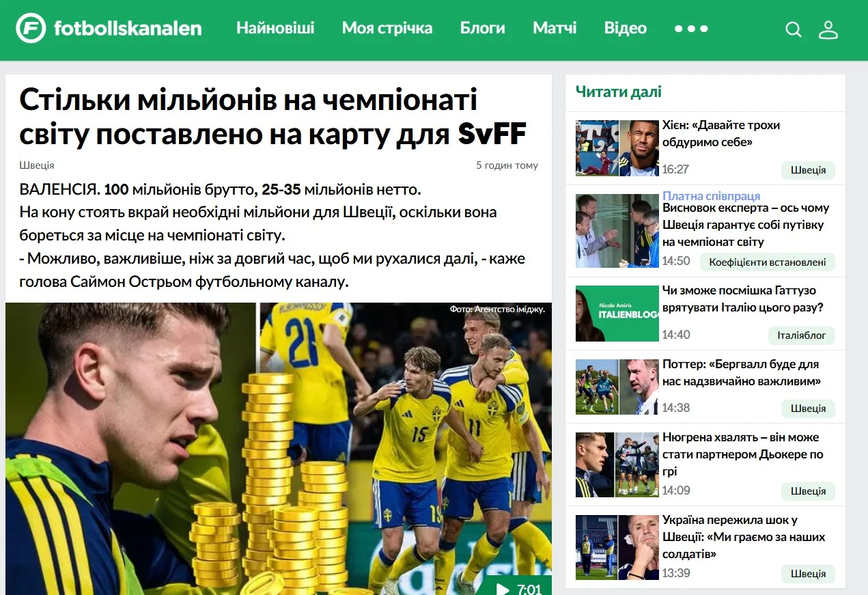Open Нюгрена хвалять article thumbnail
The width and height of the screenshot is (868, 595).
tap(617, 465)
